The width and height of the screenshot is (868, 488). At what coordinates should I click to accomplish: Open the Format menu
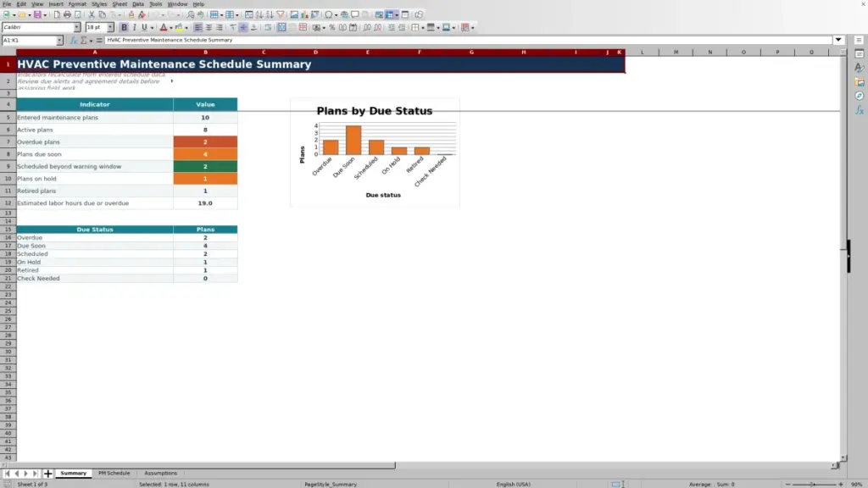click(x=77, y=4)
